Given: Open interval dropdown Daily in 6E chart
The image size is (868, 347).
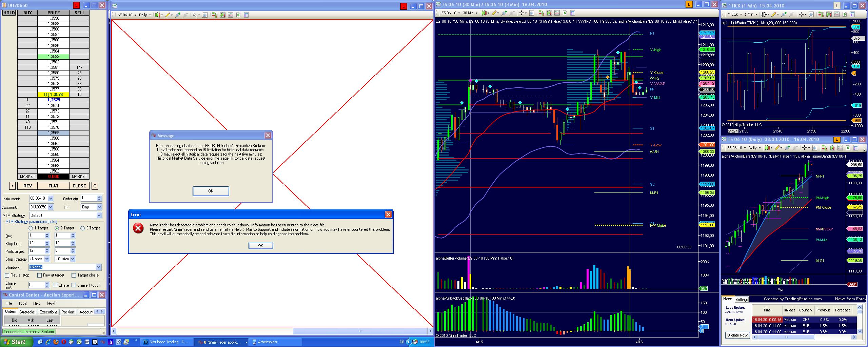Looking at the screenshot, I should point(145,15).
